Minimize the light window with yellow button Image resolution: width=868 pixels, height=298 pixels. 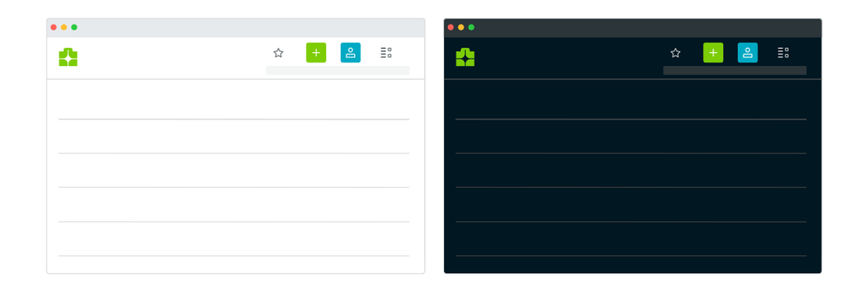pos(64,27)
